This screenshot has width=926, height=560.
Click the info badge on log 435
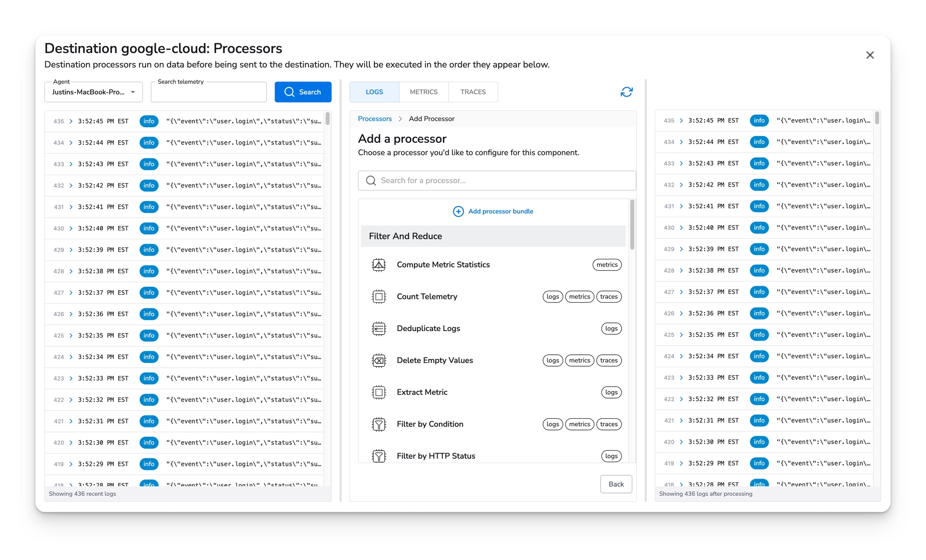tap(149, 121)
